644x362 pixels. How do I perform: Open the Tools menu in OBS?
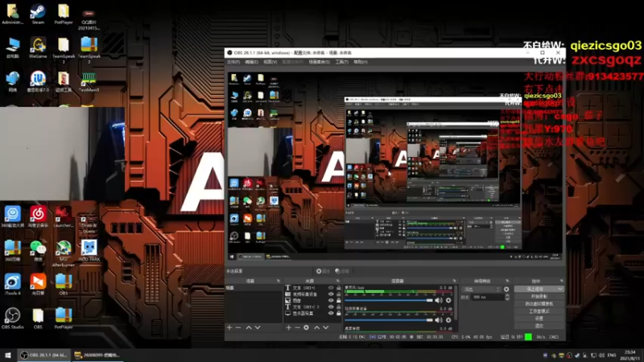341,62
